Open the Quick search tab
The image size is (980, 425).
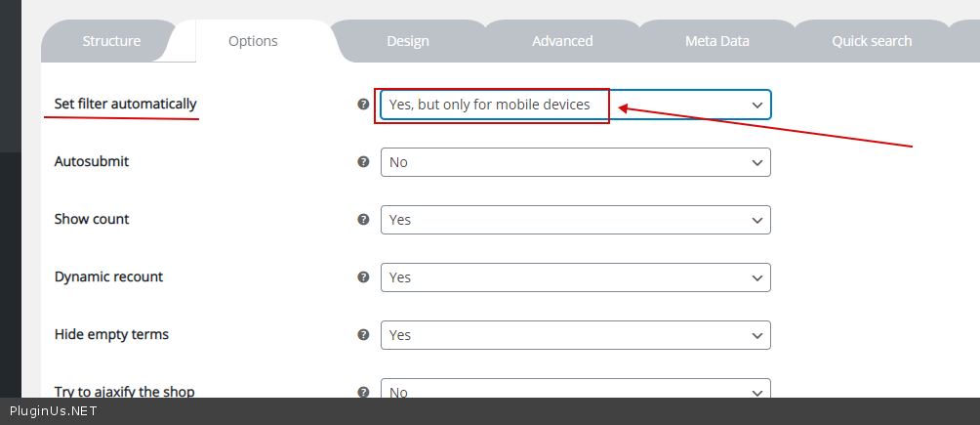(872, 41)
